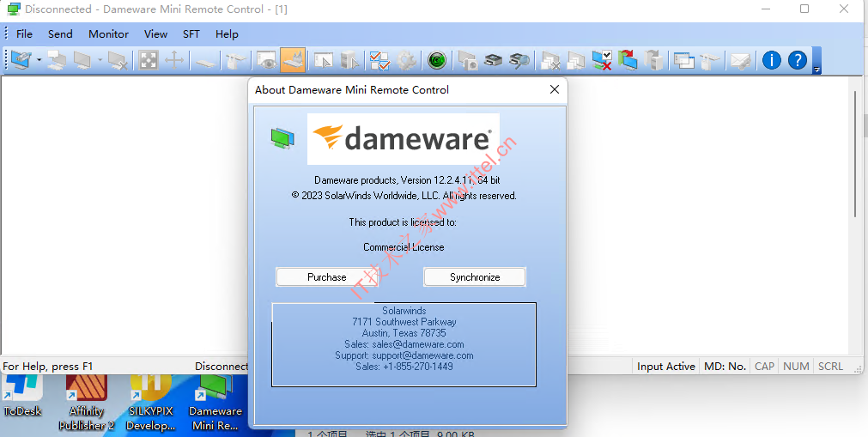Click the grey monitor icon before second dropdown
This screenshot has height=437, width=868.
click(x=83, y=60)
